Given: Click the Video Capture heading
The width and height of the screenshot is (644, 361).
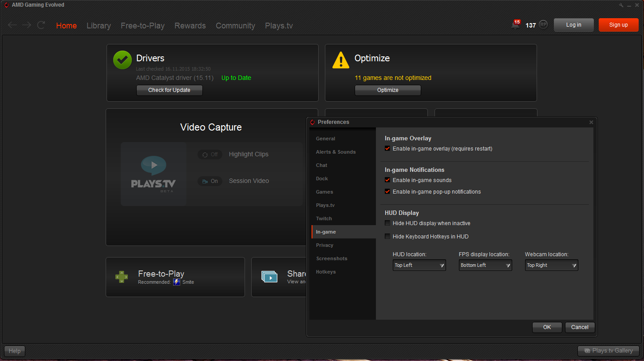Looking at the screenshot, I should [211, 127].
